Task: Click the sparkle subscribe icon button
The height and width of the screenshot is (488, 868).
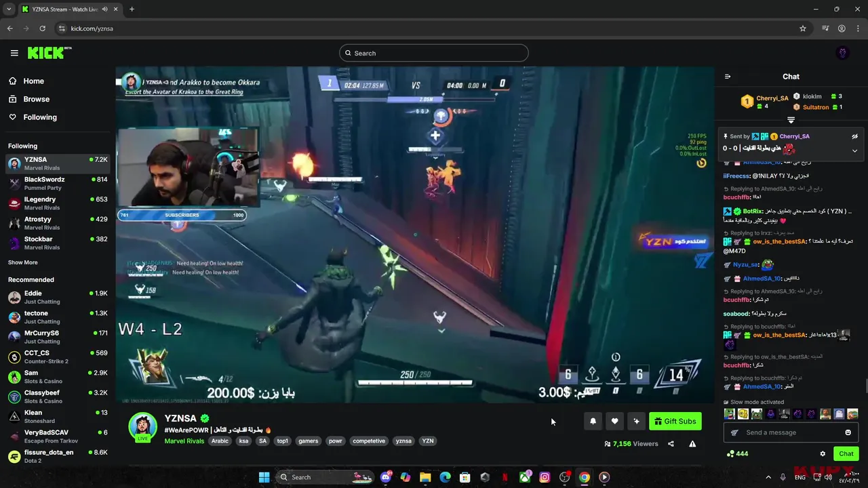Action: coord(636,421)
